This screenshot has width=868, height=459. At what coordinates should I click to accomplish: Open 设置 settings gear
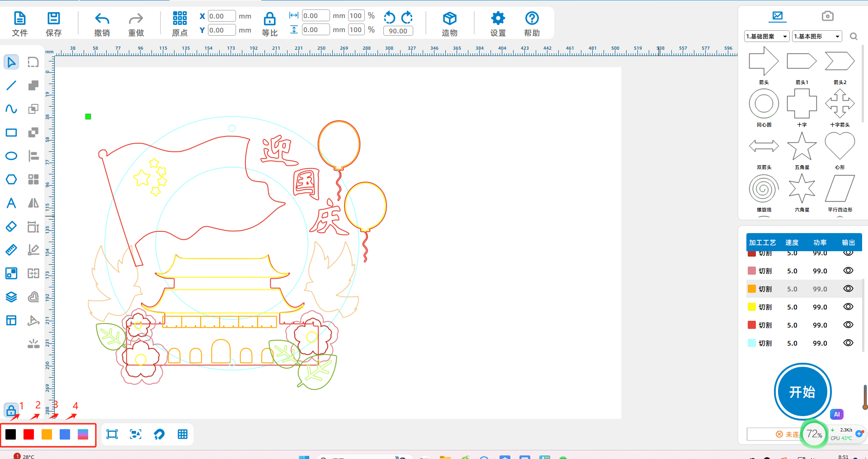(498, 24)
